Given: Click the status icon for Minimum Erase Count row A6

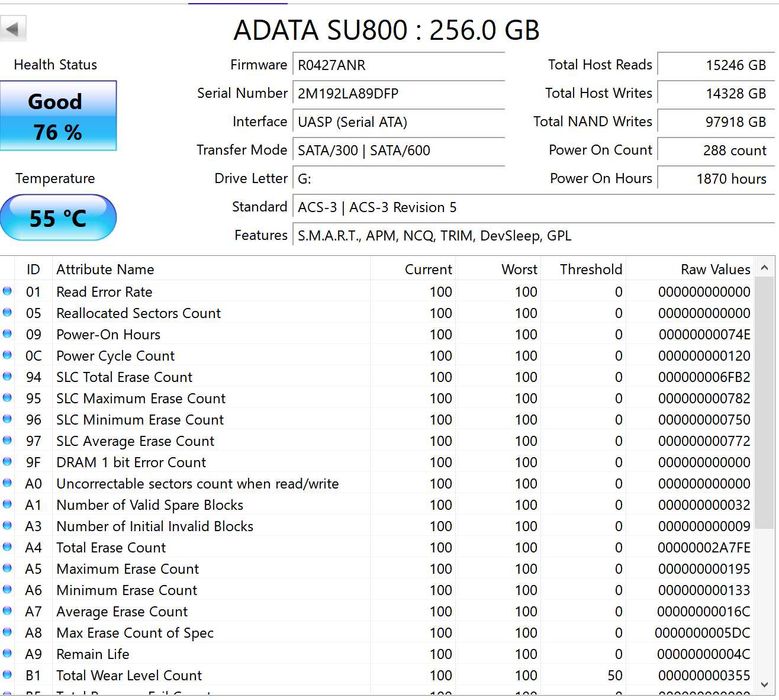Looking at the screenshot, I should point(7,590).
